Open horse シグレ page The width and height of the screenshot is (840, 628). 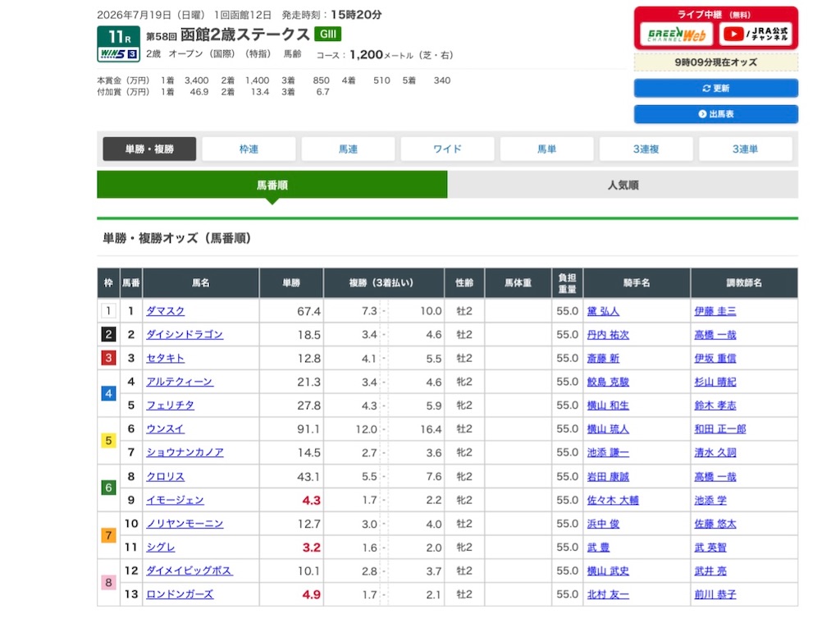161,547
